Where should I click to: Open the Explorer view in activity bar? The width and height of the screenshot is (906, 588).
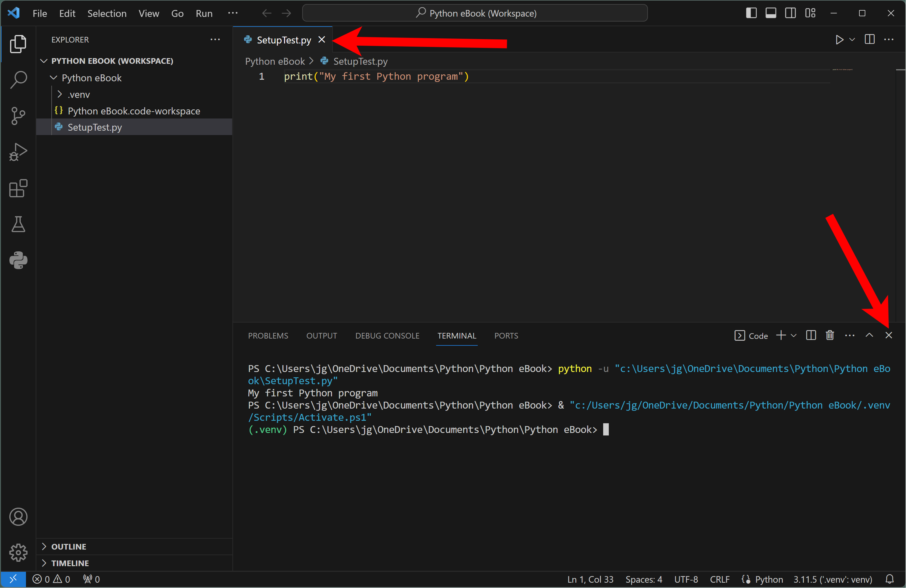[18, 44]
